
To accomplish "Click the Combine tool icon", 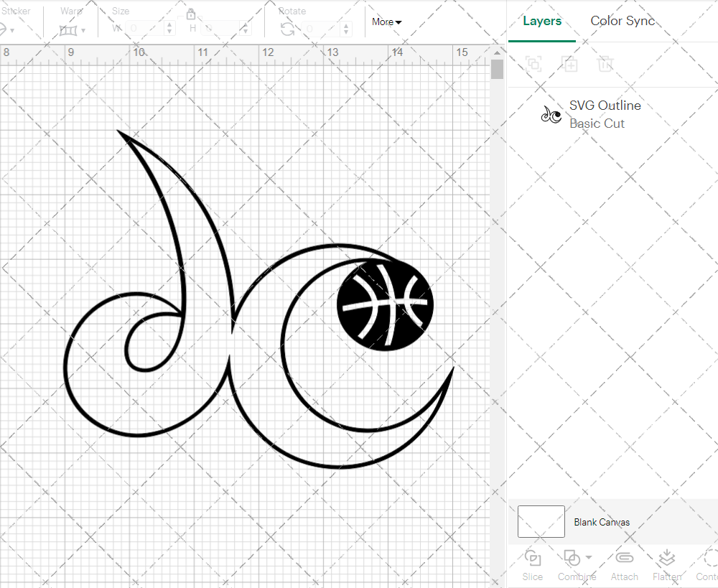I will tap(572, 558).
